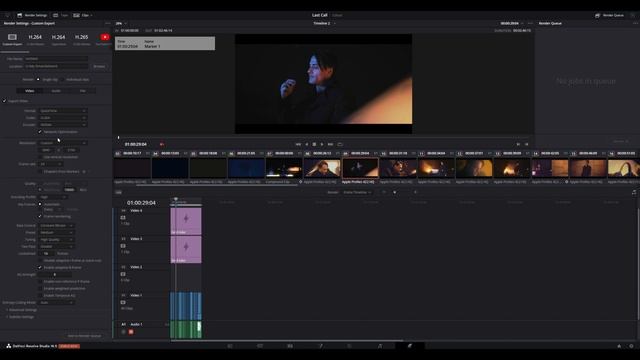Toggle the Export Video checkbox
Viewport: 640px width, 360px height.
pos(4,101)
